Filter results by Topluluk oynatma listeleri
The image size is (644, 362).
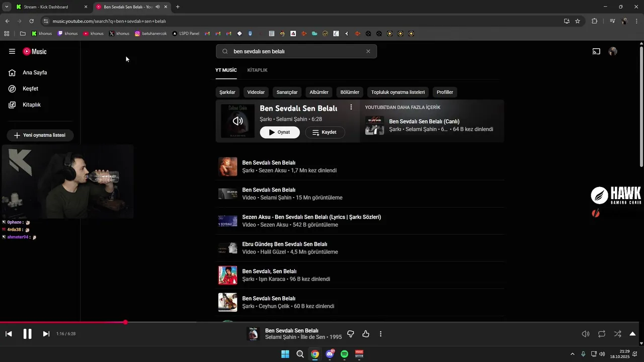(x=398, y=92)
